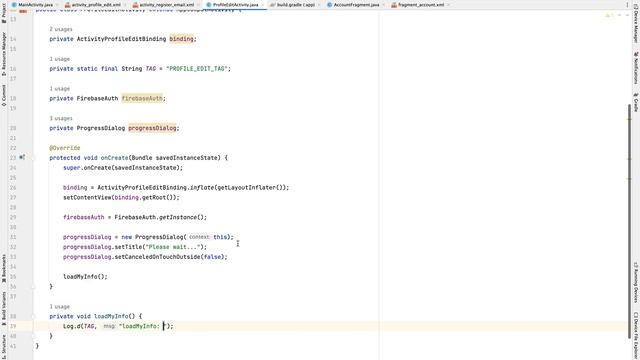Click the warnings indicator in editor corner
The height and width of the screenshot is (360, 640).
click(x=609, y=15)
